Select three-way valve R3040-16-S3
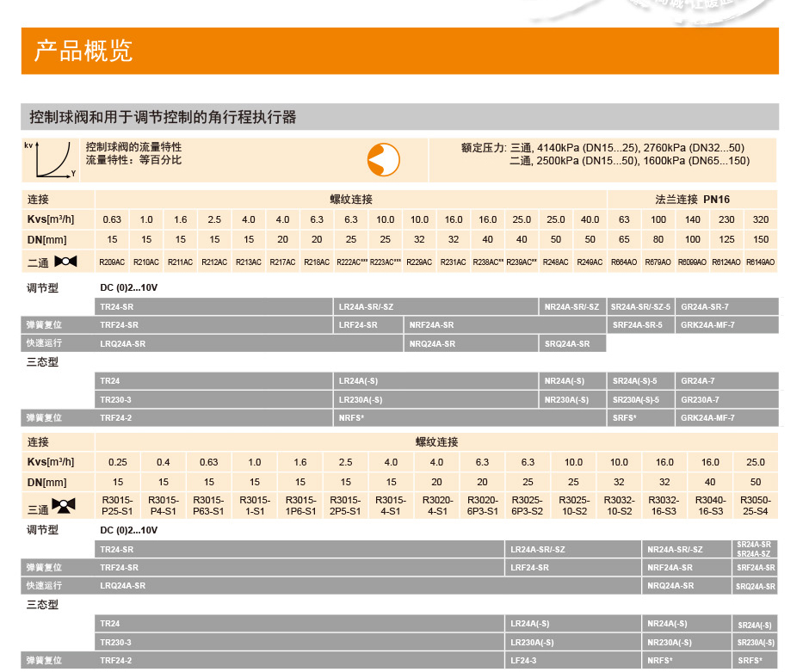The image size is (809, 672). (710, 506)
